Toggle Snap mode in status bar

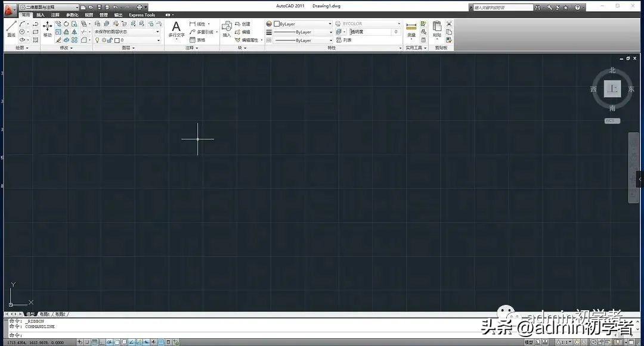(x=87, y=342)
